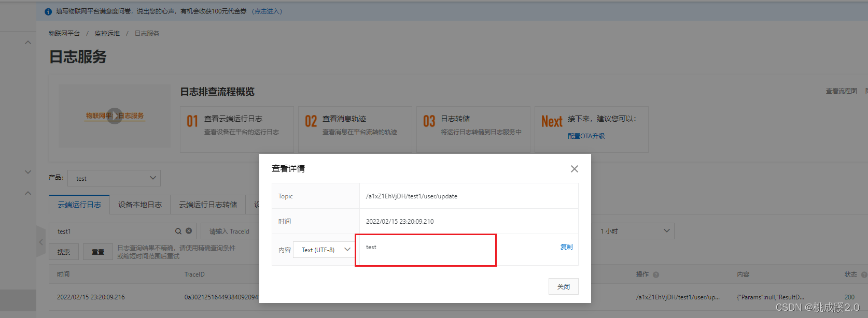Image resolution: width=868 pixels, height=318 pixels.
Task: Play the 日志服务 intro video thumbnail
Action: click(x=115, y=116)
